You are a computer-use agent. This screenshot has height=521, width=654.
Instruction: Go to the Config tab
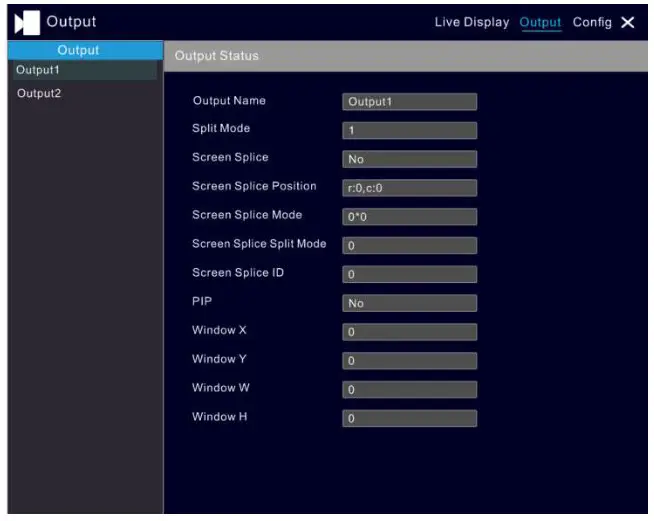[592, 22]
